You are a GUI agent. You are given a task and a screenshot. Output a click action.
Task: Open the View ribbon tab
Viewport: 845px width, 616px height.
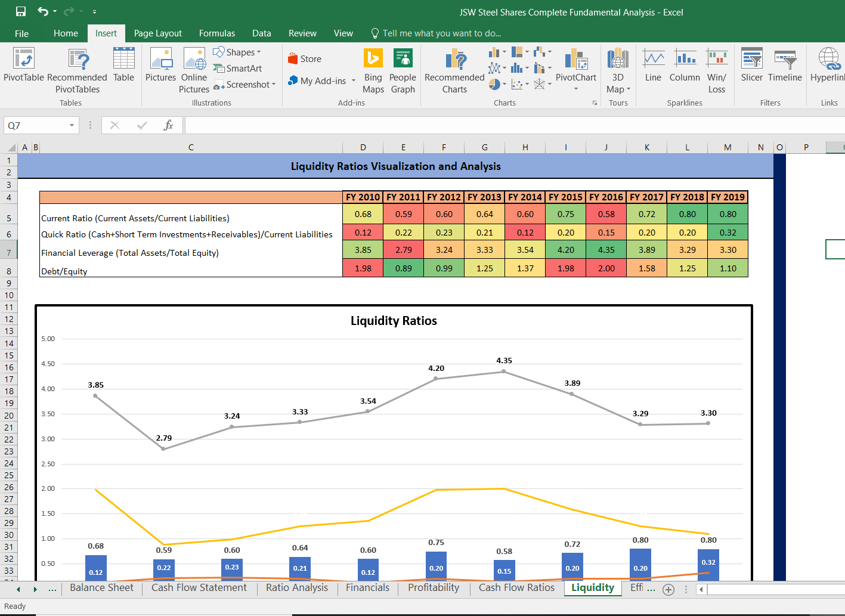click(343, 33)
